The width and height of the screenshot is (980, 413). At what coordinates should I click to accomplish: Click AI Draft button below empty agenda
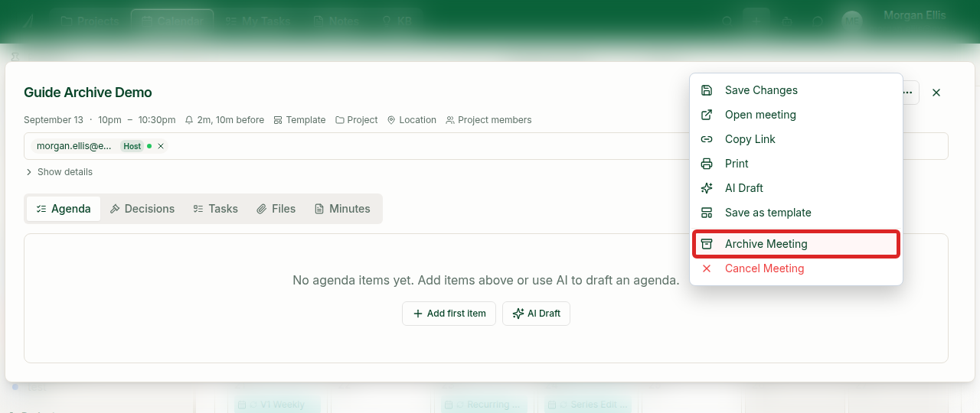tap(536, 314)
